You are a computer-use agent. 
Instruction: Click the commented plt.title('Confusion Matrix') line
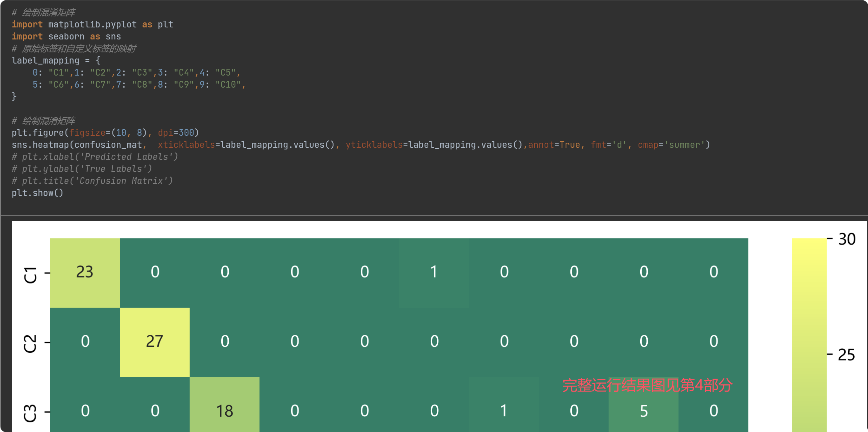(x=92, y=181)
